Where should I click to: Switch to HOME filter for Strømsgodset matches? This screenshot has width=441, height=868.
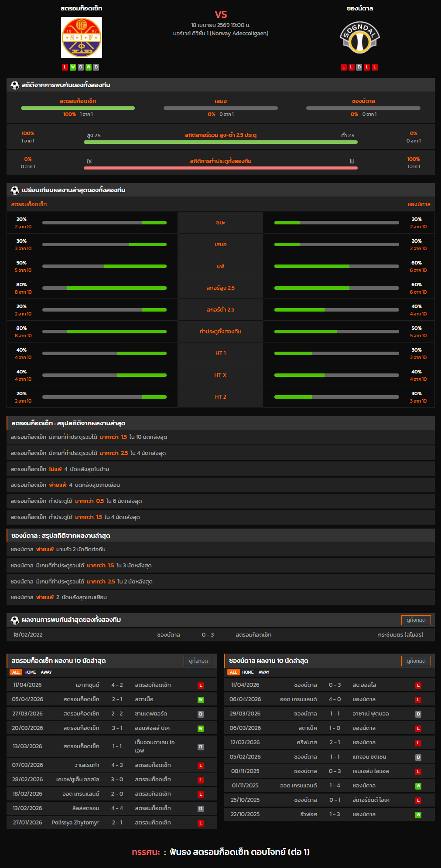pos(30,672)
